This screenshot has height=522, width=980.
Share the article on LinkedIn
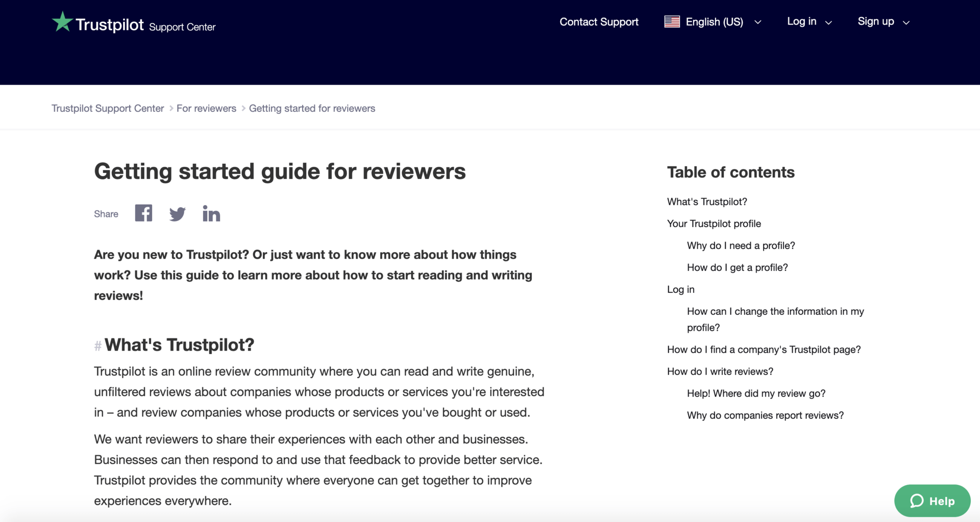(x=211, y=213)
